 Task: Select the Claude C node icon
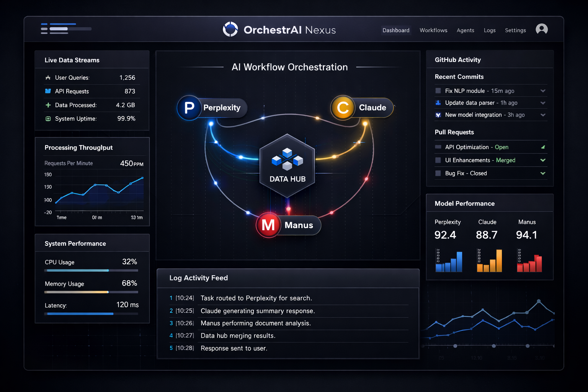tap(343, 108)
